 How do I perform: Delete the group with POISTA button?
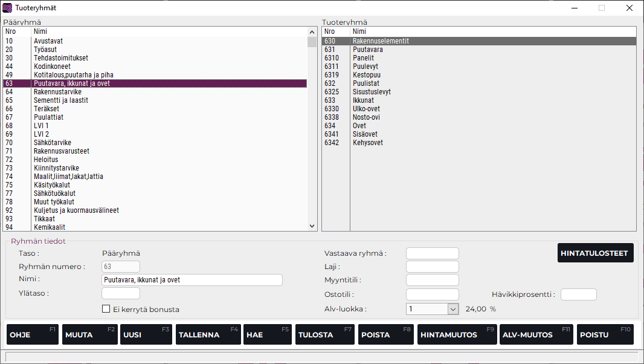(385, 334)
